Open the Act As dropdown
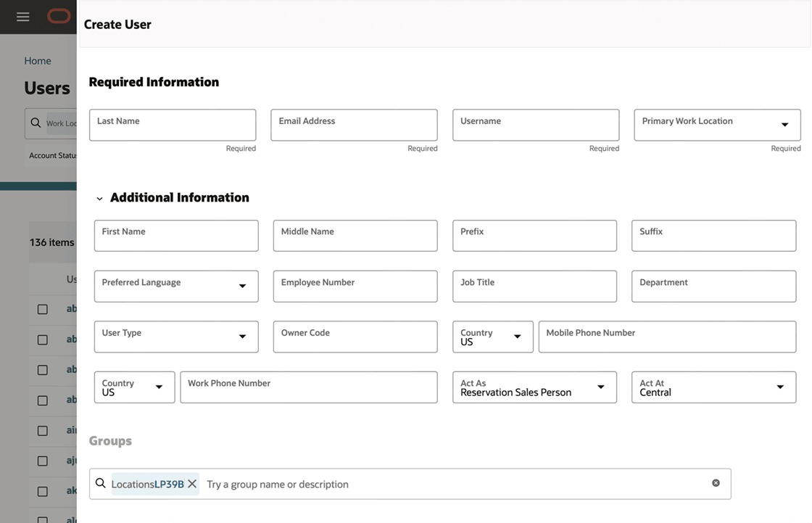The height and width of the screenshot is (523, 812). click(x=600, y=387)
